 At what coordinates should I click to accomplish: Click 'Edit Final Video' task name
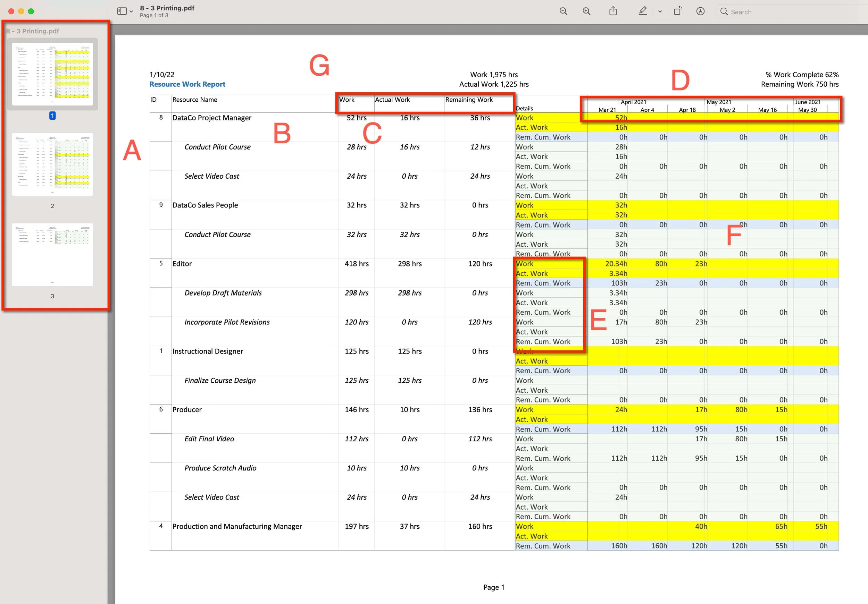[x=209, y=439]
